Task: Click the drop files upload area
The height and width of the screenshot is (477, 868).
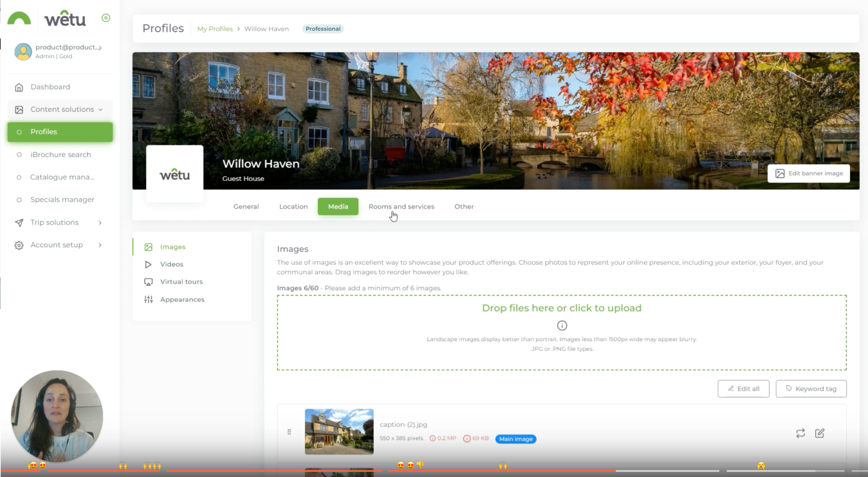Action: click(x=561, y=308)
